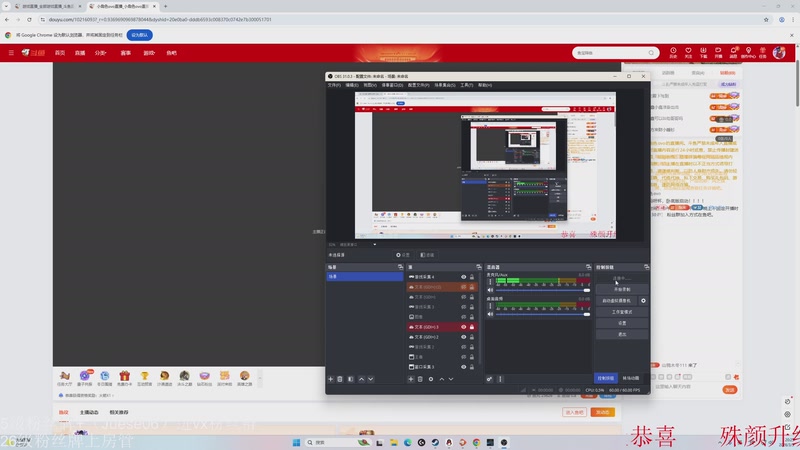Adjust the 桌面音频 volume slider
This screenshot has height=450, width=800.
pos(543,314)
